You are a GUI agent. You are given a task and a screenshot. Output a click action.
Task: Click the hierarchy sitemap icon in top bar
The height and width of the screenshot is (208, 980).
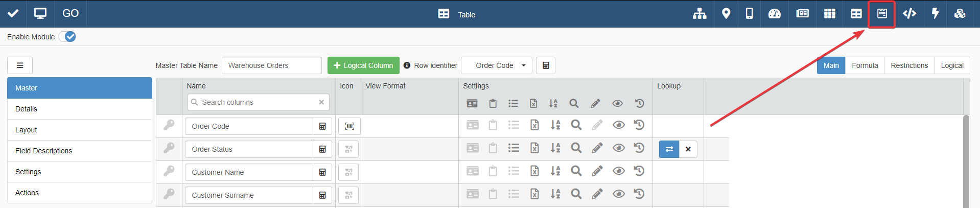[x=699, y=14]
